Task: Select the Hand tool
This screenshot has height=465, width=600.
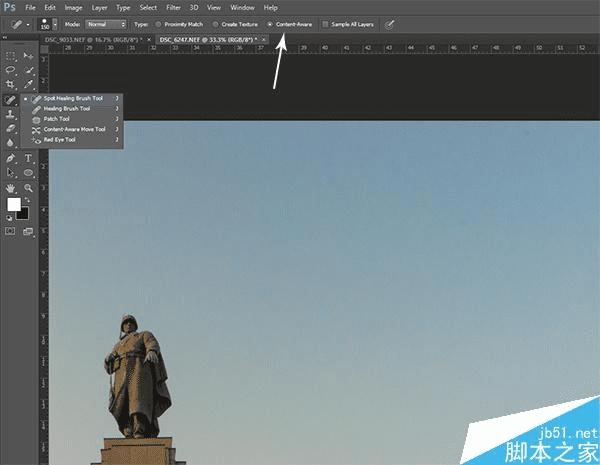Action: pyautogui.click(x=11, y=187)
